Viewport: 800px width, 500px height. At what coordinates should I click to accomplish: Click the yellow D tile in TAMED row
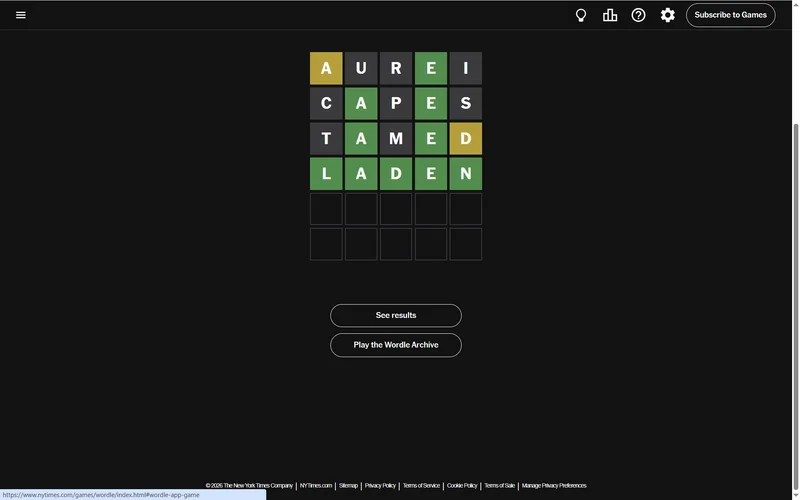click(x=465, y=139)
